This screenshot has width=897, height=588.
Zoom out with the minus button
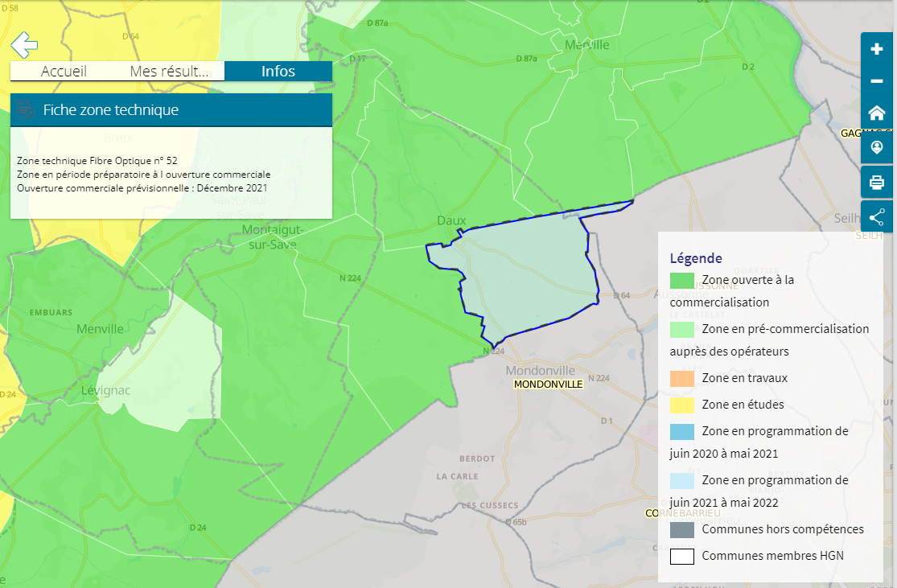pos(877,81)
